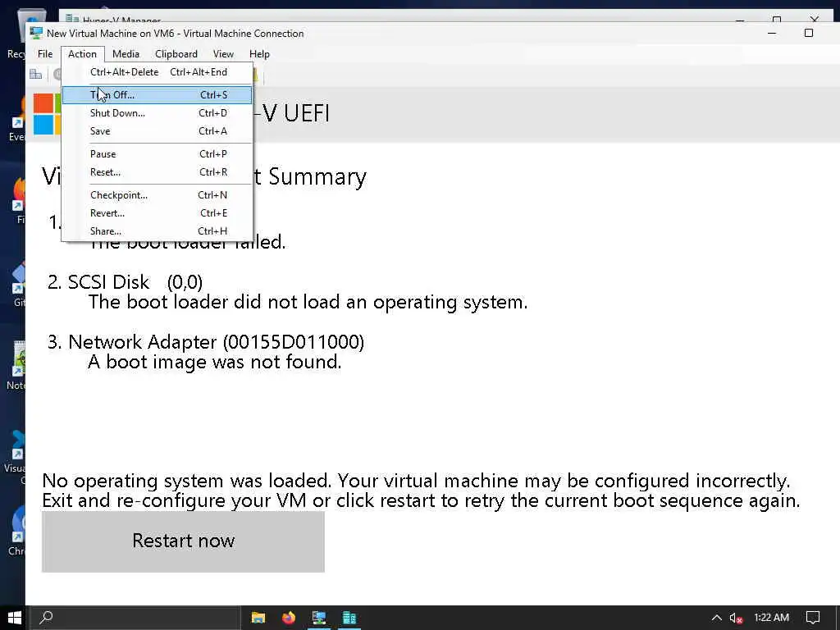This screenshot has height=630, width=840.
Task: Select Shut Down... menu entry
Action: coord(157,113)
